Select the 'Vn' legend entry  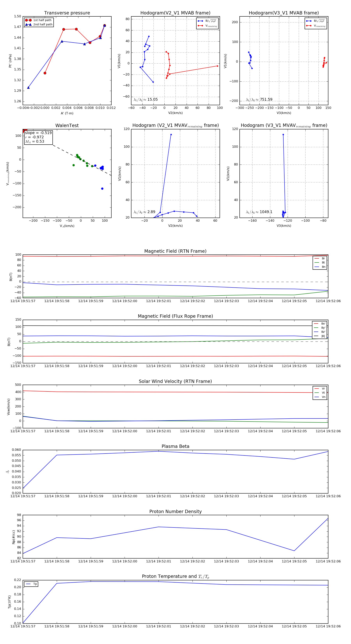(320, 397)
